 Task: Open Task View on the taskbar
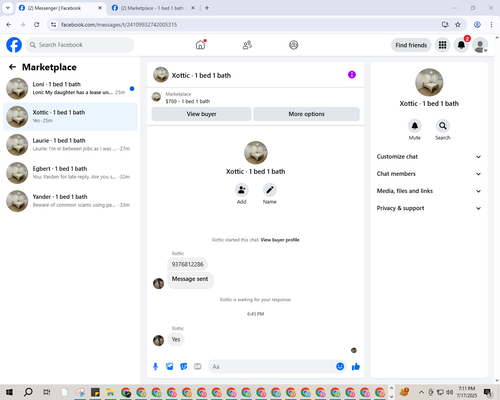(47, 392)
